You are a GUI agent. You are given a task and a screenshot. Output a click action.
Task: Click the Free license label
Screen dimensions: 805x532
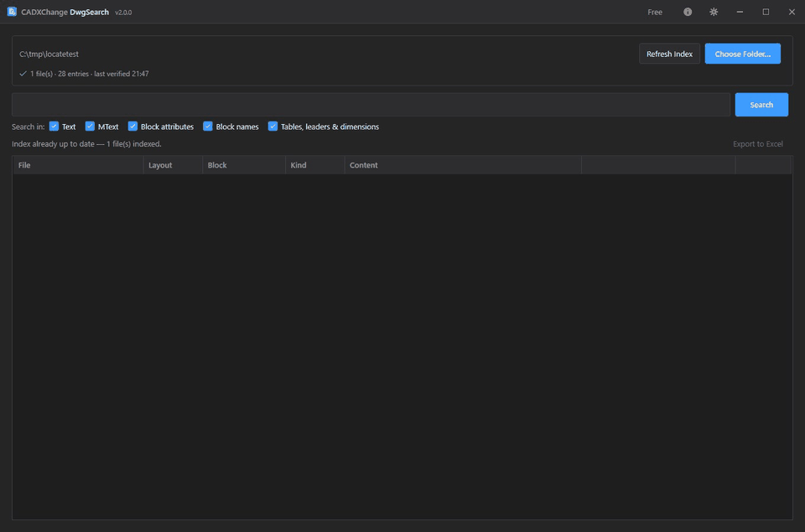tap(655, 12)
